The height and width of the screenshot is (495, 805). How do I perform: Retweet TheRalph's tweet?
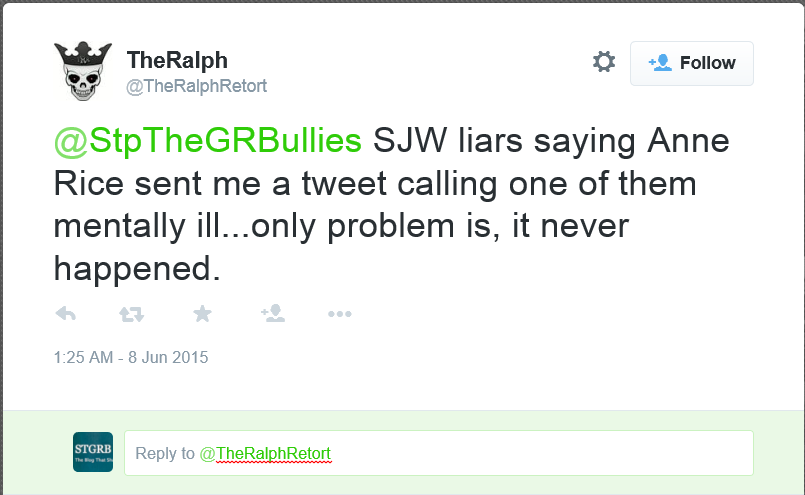pos(131,314)
